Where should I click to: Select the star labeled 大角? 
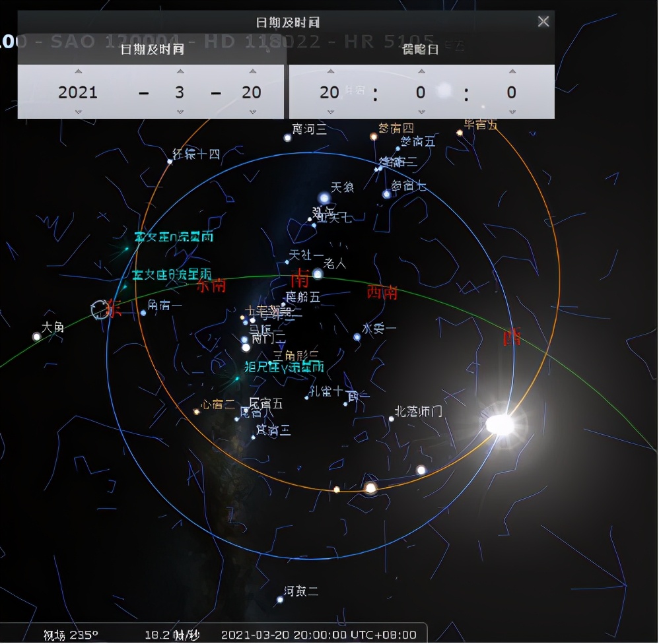[x=36, y=337]
